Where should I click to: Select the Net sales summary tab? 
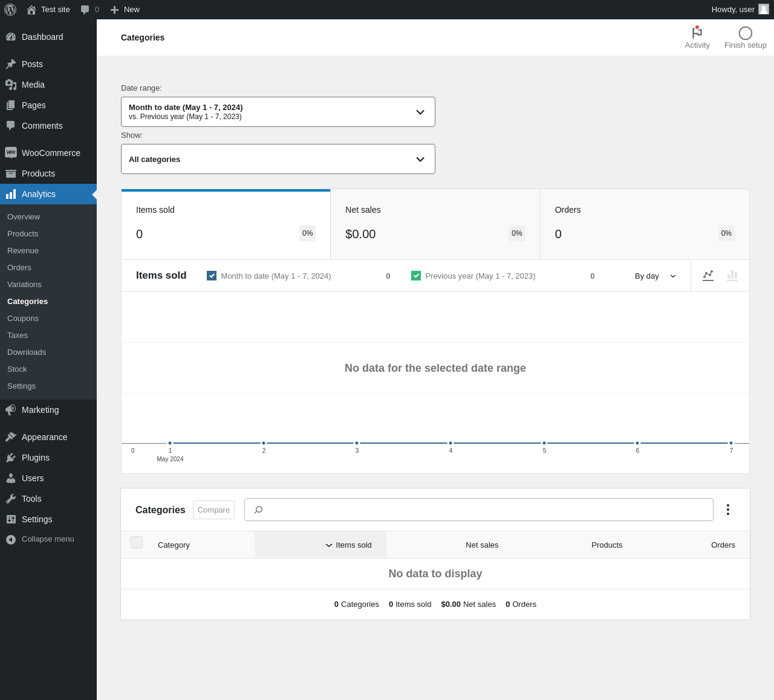coord(435,224)
